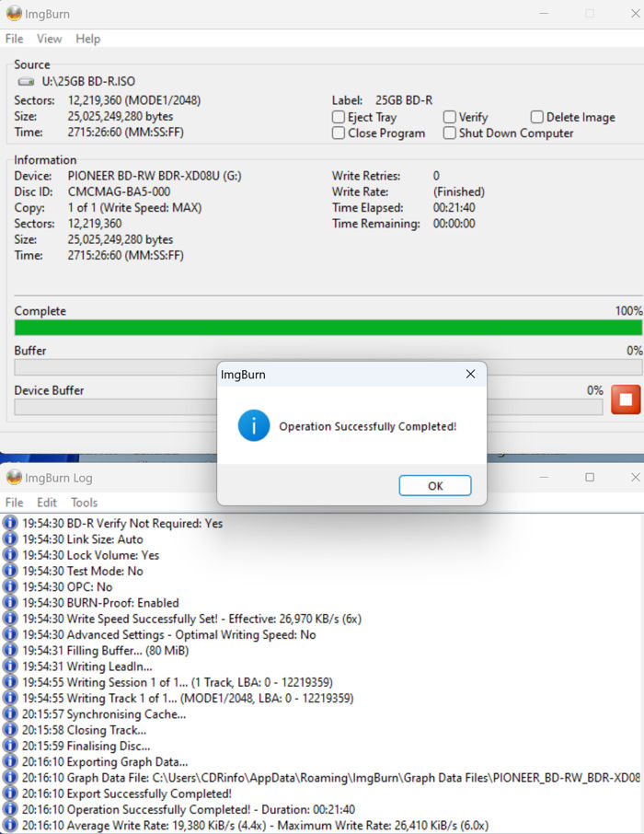
Task: Select info icon of Writing LeadIn row
Action: pyautogui.click(x=10, y=666)
